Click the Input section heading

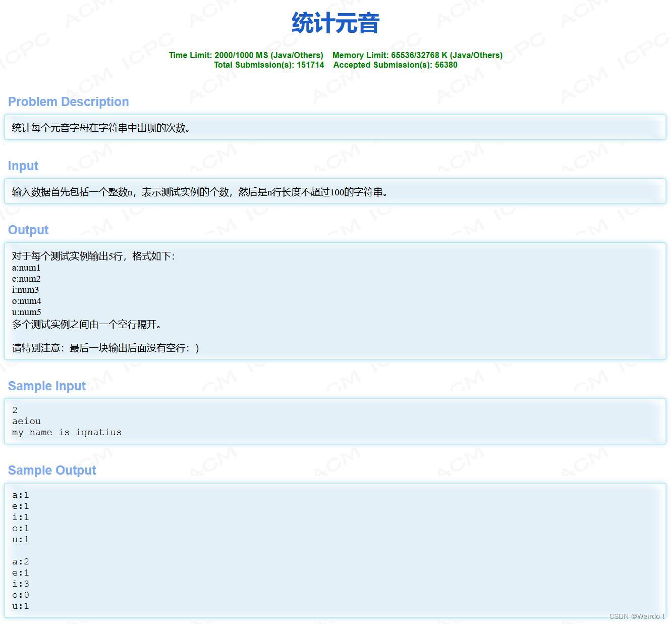click(22, 166)
